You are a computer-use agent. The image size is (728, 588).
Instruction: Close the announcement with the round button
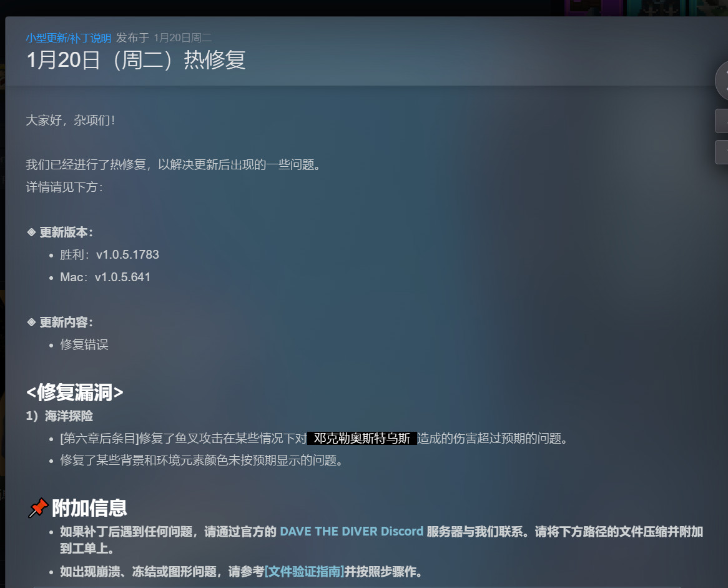tap(722, 81)
